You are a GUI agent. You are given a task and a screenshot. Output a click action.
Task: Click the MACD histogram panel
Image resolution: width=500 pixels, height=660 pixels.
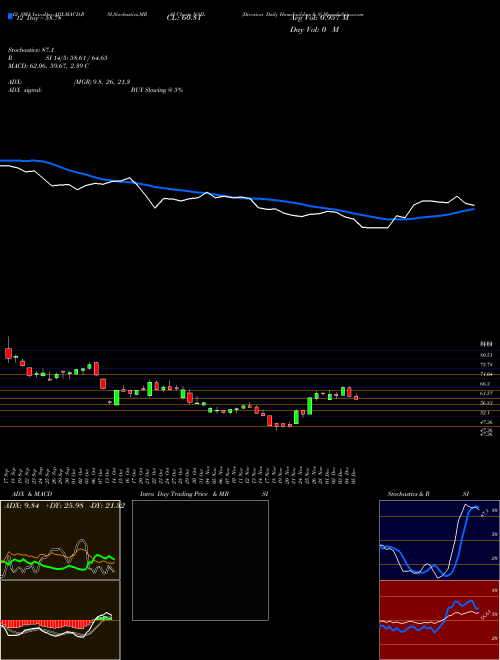(60, 620)
